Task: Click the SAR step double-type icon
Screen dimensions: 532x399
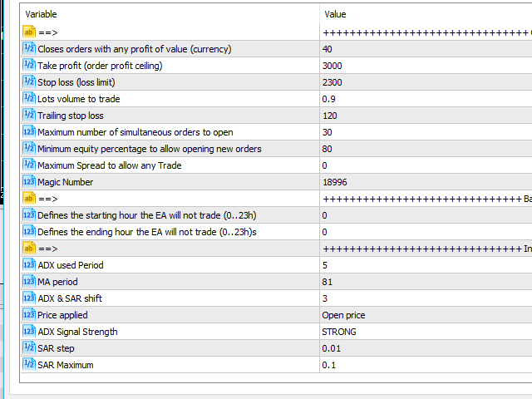Action: click(x=29, y=348)
